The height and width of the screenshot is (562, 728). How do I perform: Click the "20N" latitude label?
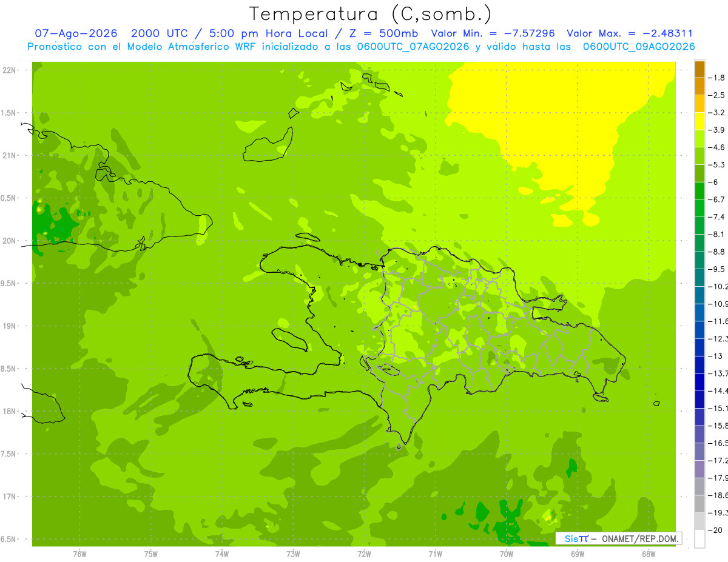(10, 241)
